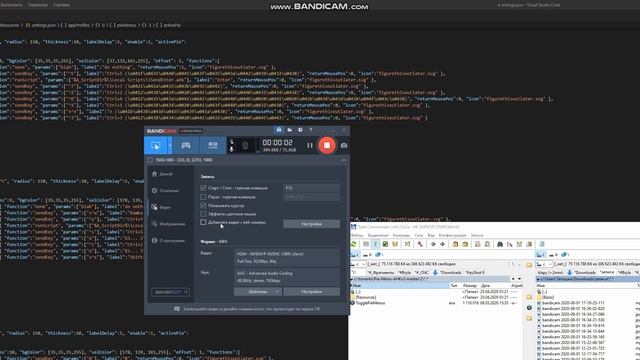Open the О программе tab in Bandicam

coord(168,241)
